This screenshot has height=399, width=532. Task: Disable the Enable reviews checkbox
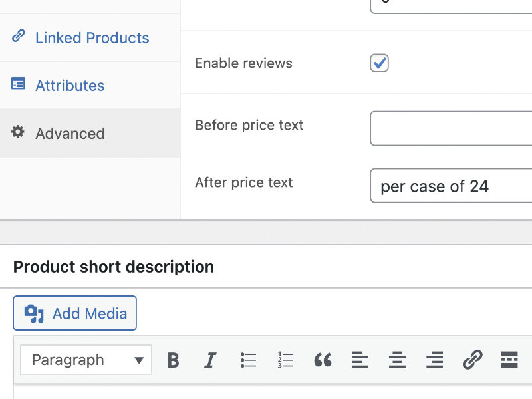coord(379,63)
